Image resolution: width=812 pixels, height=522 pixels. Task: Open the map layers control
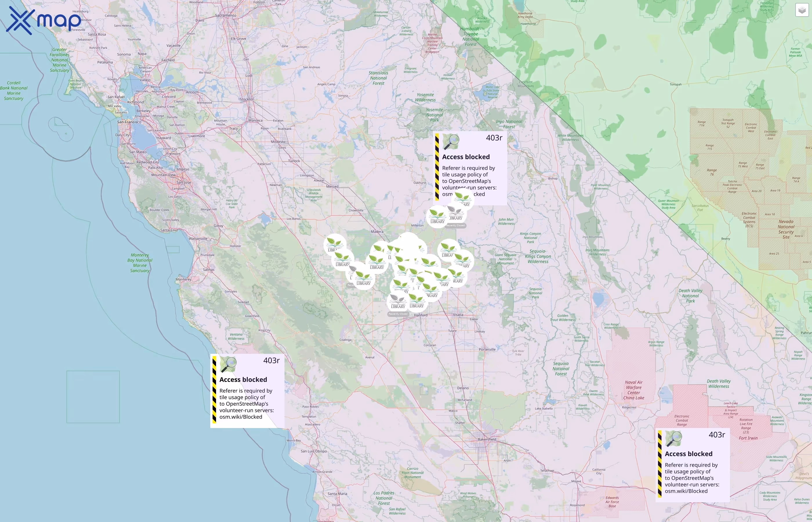802,10
